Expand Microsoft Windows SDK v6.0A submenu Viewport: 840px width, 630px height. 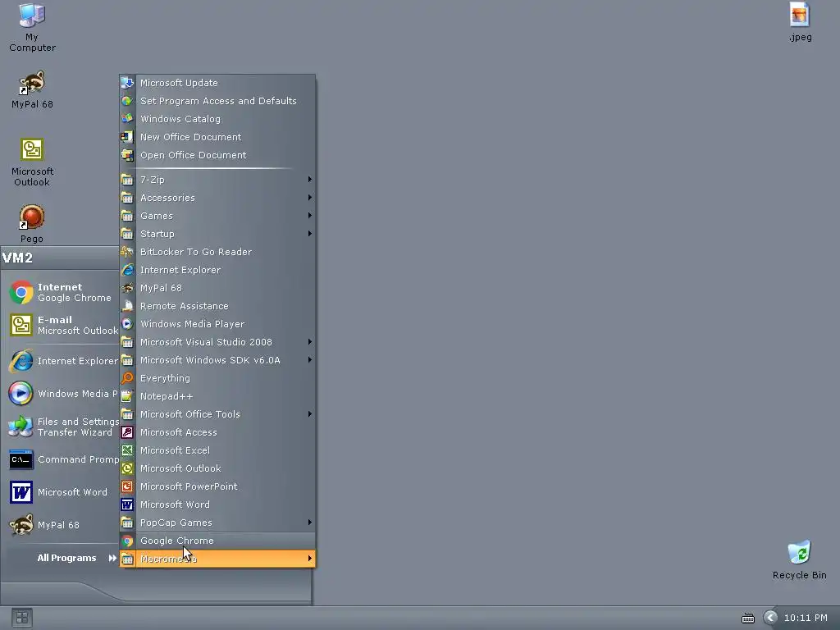pyautogui.click(x=217, y=360)
